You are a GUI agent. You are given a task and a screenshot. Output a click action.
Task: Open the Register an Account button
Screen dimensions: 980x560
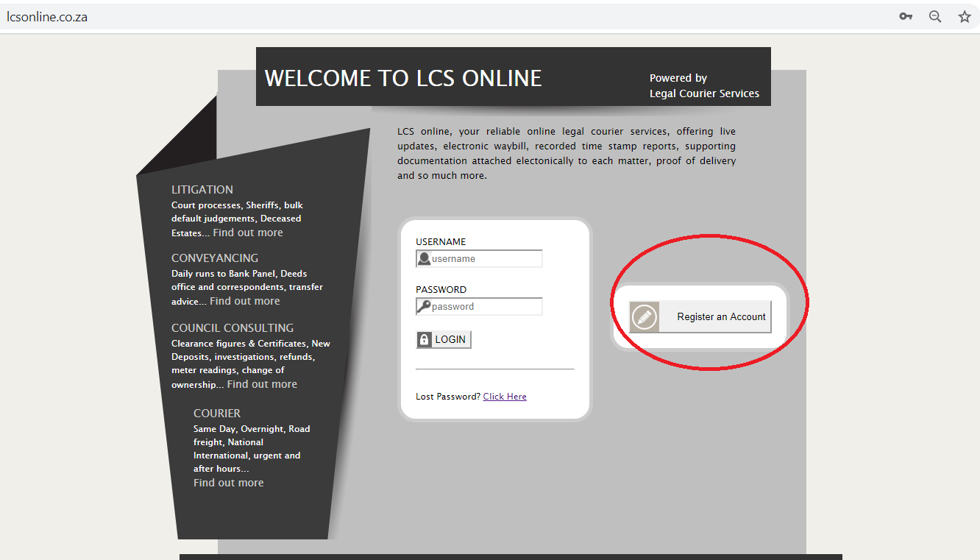[x=700, y=316]
